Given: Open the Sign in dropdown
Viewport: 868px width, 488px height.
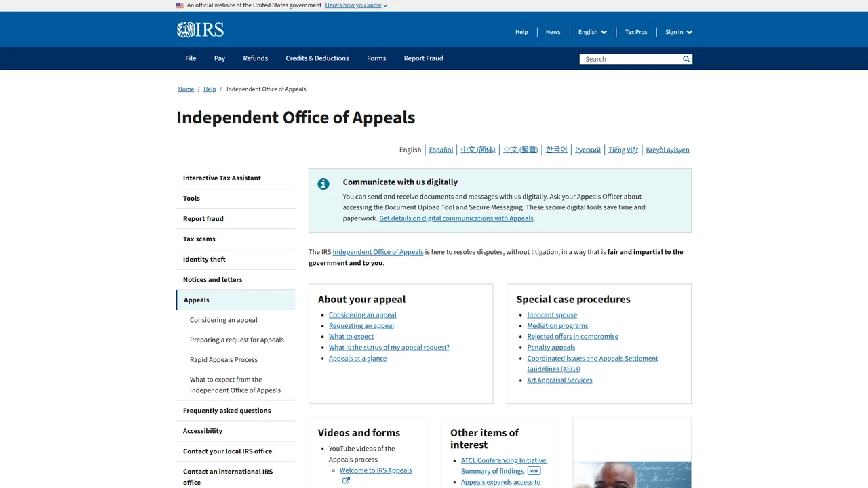Looking at the screenshot, I should (679, 32).
